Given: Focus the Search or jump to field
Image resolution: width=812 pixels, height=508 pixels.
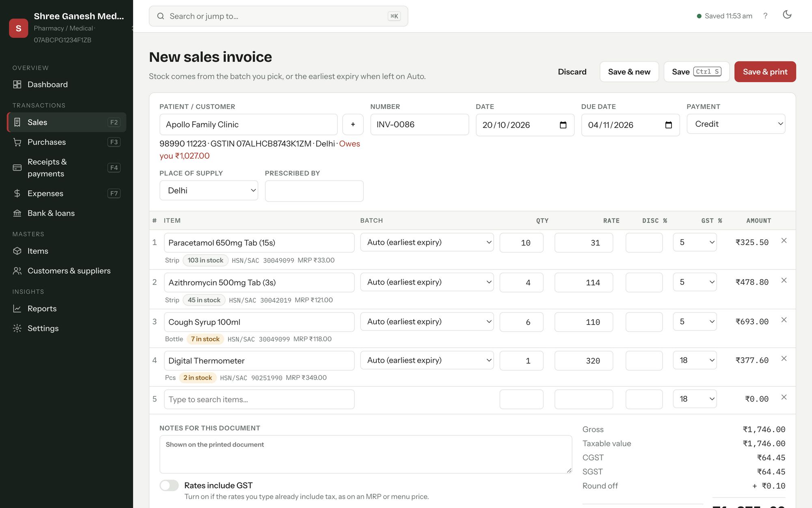Looking at the screenshot, I should pos(278,16).
